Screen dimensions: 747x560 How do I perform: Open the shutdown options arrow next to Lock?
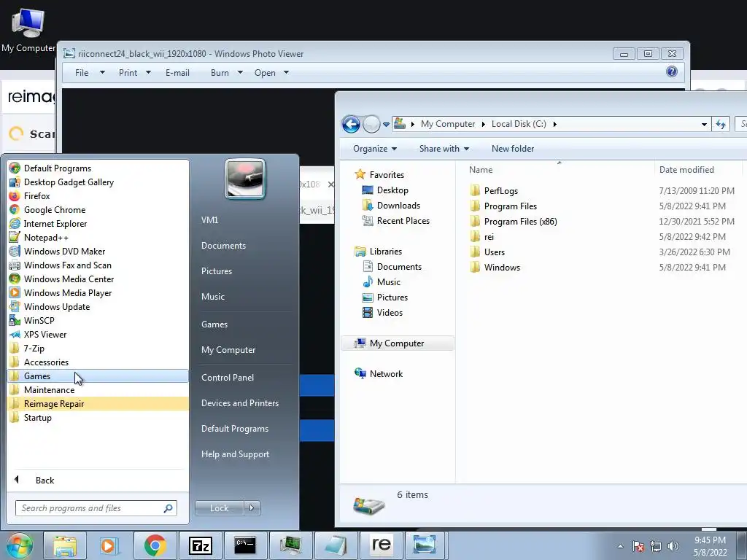(x=252, y=508)
